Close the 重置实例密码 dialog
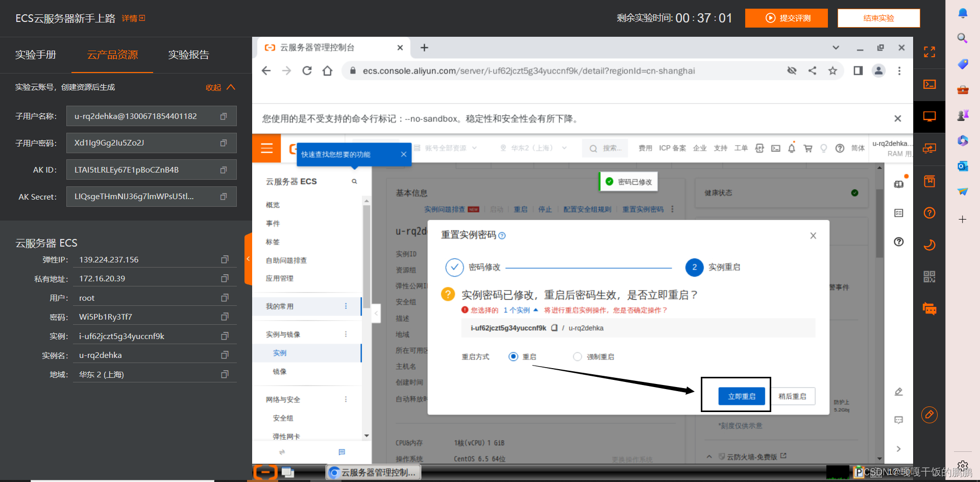The height and width of the screenshot is (482, 980). point(813,235)
